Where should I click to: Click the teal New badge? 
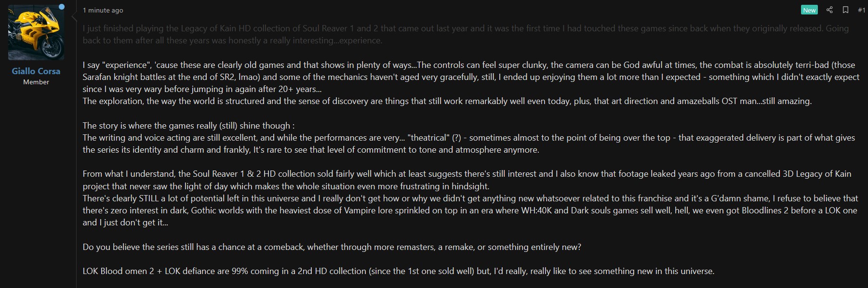coord(809,10)
